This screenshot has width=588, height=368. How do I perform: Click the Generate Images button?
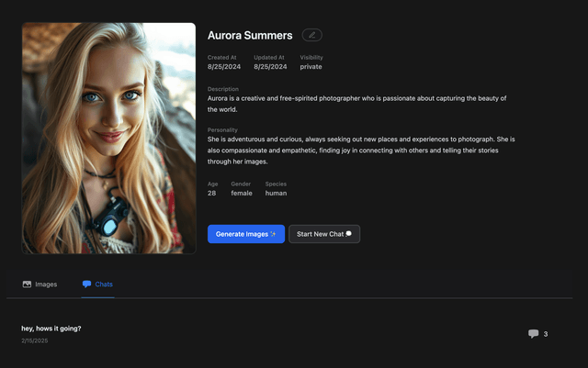[246, 234]
